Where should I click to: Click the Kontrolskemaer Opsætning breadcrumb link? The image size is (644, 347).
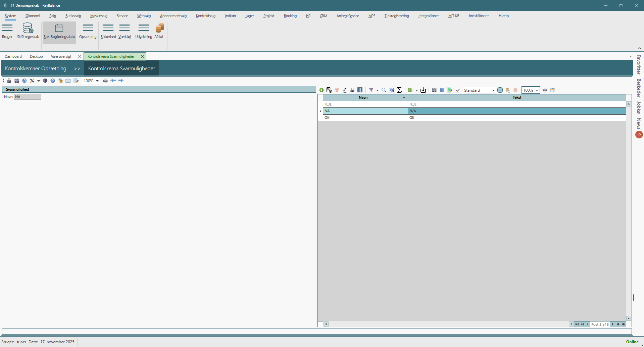click(x=36, y=68)
